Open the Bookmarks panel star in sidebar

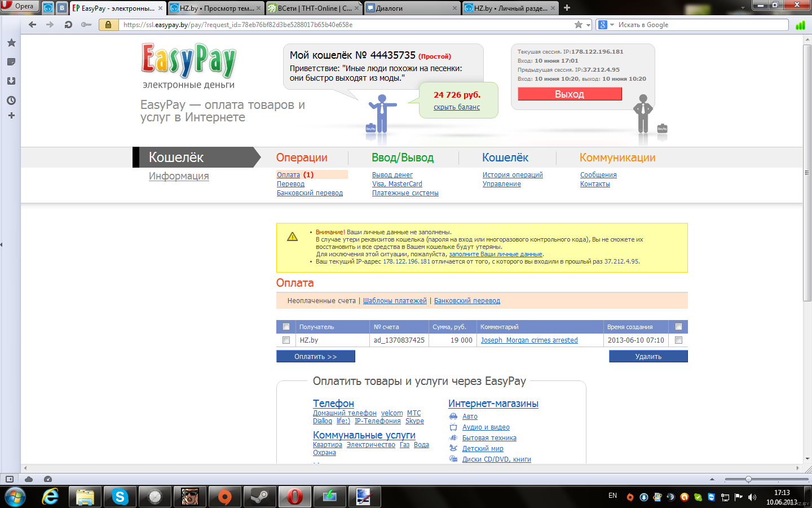tap(11, 43)
